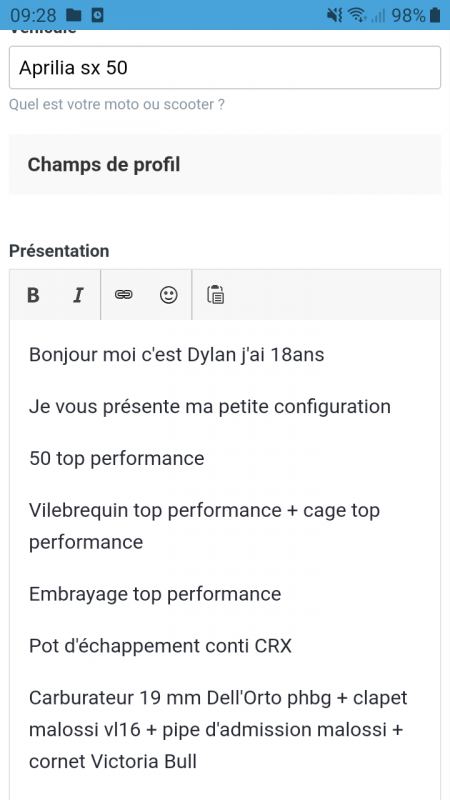This screenshot has width=450, height=800.
Task: Tap helper text Quel est votre moto ou scooter
Action: 117,105
